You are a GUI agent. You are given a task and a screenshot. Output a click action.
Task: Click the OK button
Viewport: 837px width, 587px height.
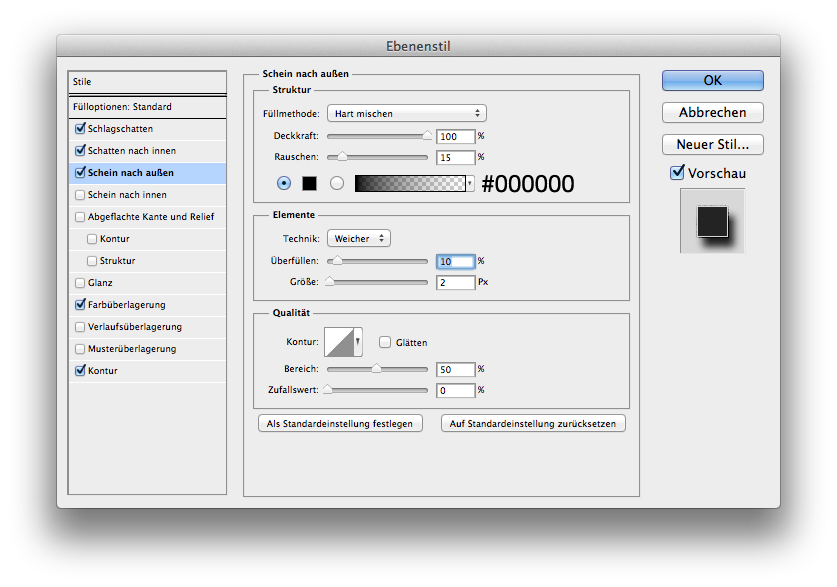[x=712, y=80]
